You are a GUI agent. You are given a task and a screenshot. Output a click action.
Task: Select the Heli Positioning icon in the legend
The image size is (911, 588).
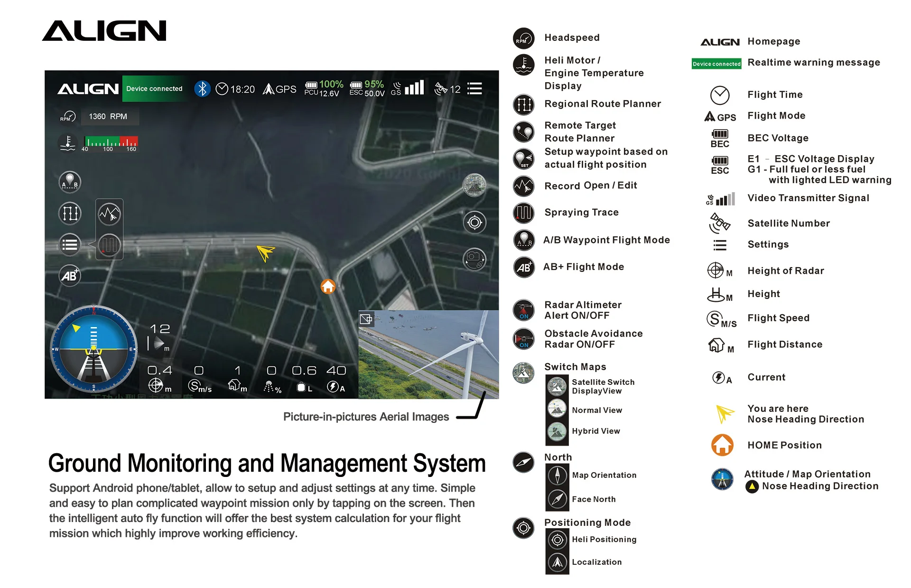click(x=558, y=540)
